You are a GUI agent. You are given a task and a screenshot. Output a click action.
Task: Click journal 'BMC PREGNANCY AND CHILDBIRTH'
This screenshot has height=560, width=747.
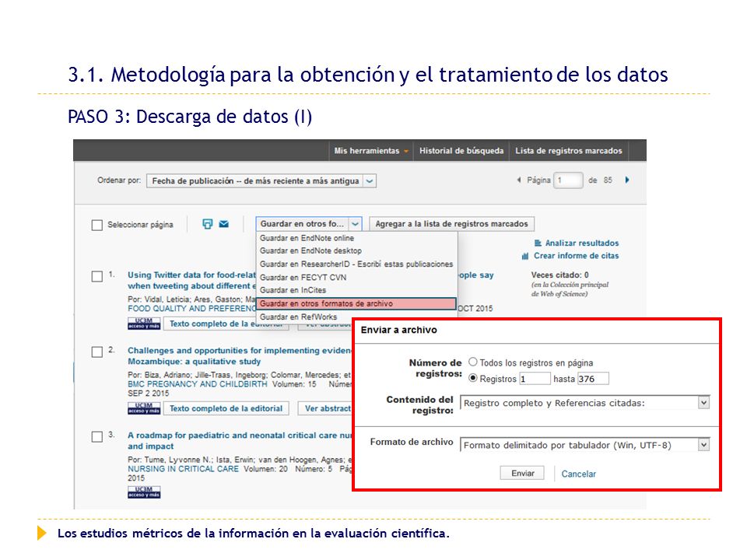(197, 383)
